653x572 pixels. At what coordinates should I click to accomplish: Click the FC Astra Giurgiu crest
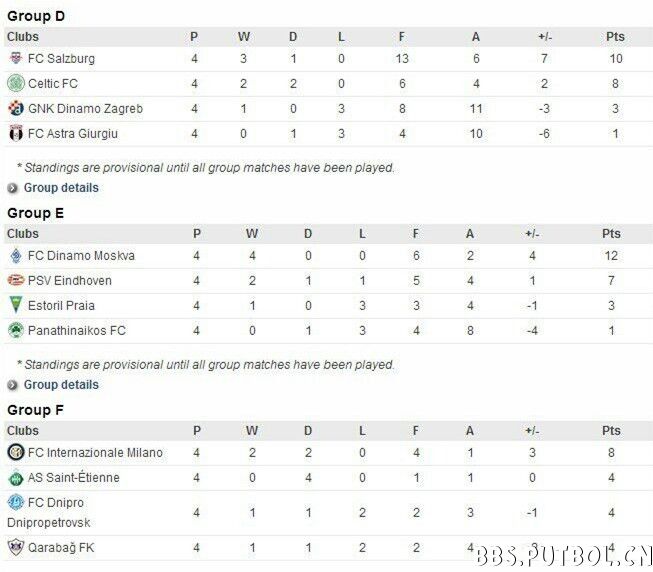tap(16, 133)
